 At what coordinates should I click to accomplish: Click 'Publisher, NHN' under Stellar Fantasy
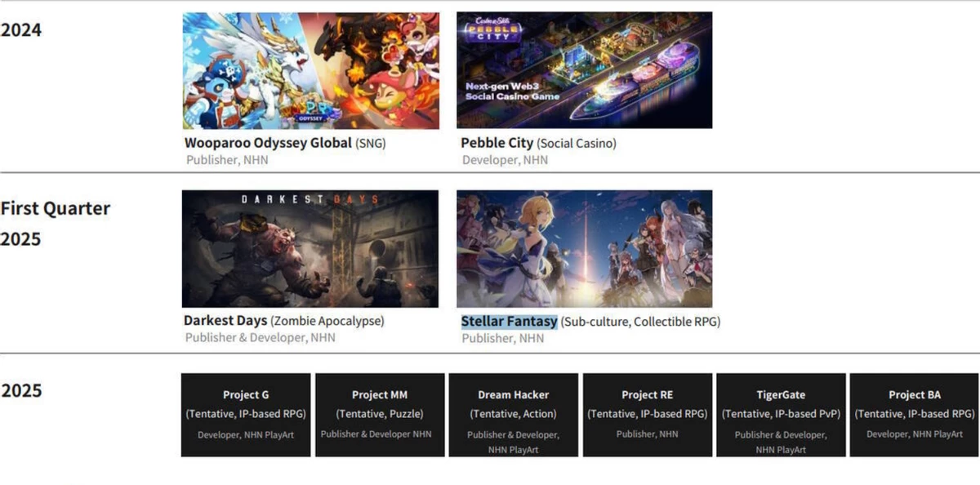pyautogui.click(x=503, y=338)
